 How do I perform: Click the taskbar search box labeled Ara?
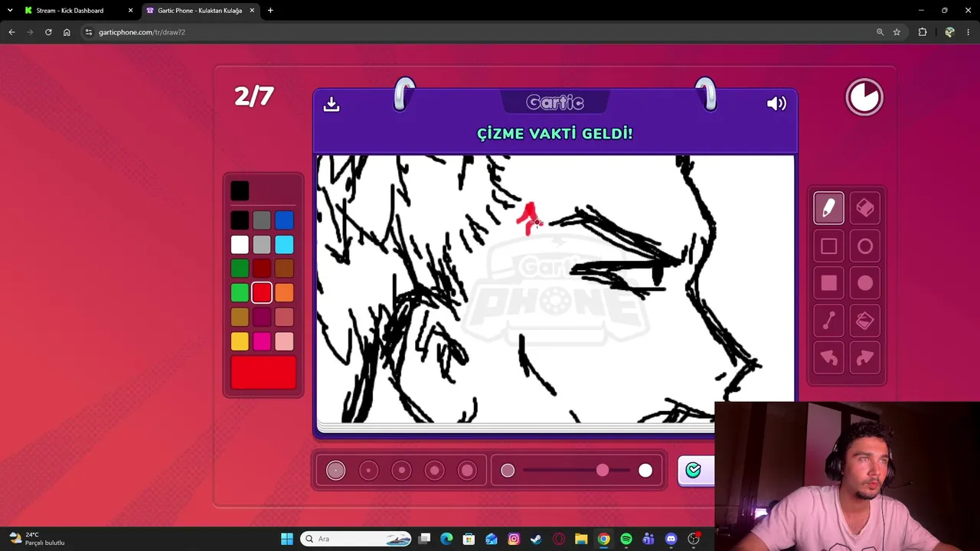[357, 539]
